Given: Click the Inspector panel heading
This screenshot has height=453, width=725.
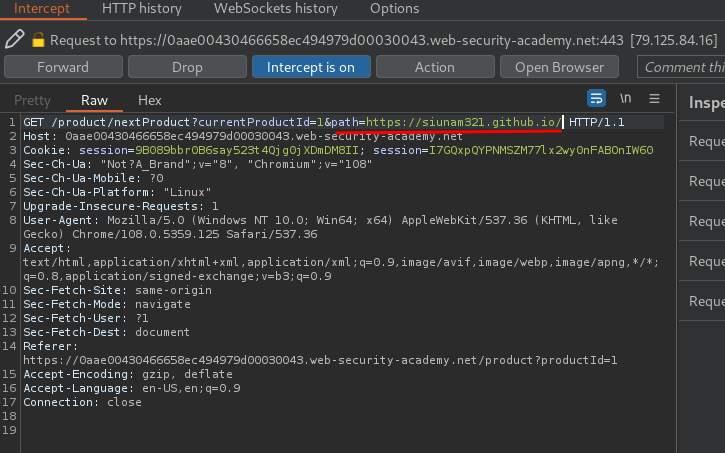Looking at the screenshot, I should pyautogui.click(x=707, y=102).
